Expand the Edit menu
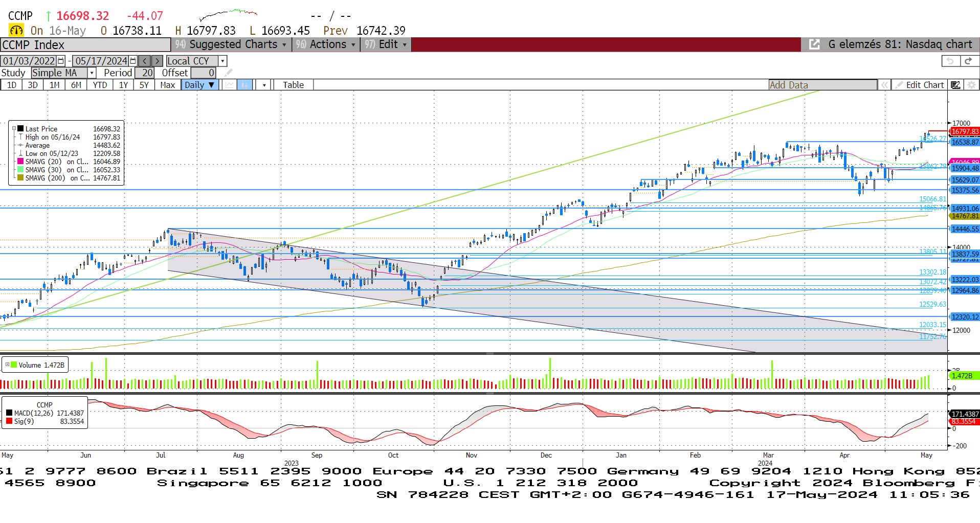 click(x=386, y=44)
